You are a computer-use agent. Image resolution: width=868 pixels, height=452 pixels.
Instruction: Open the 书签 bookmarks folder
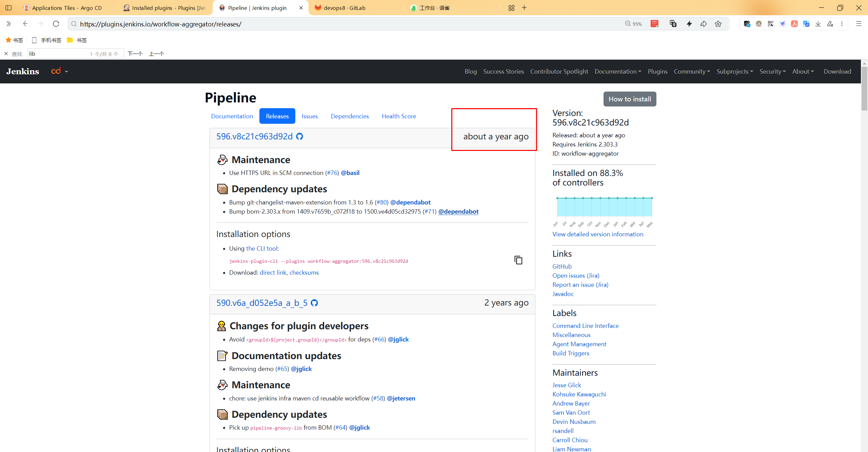pos(77,40)
